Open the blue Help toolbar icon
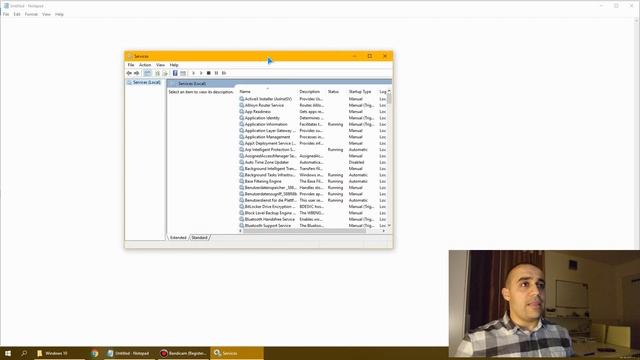 tap(175, 73)
